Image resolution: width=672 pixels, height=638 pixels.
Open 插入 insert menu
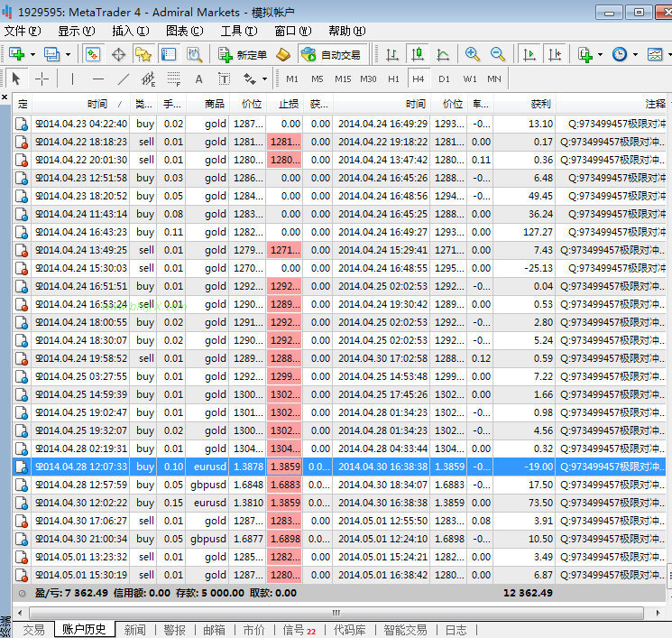click(x=130, y=31)
